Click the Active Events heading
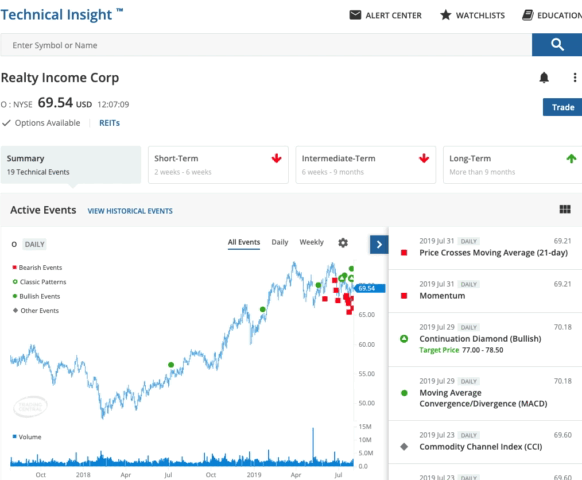This screenshot has width=582, height=480. [x=43, y=210]
